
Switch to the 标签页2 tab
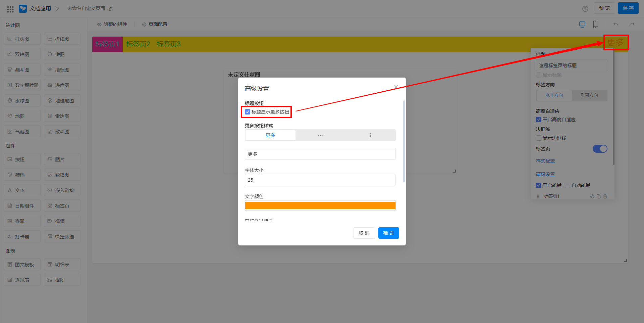tap(138, 44)
